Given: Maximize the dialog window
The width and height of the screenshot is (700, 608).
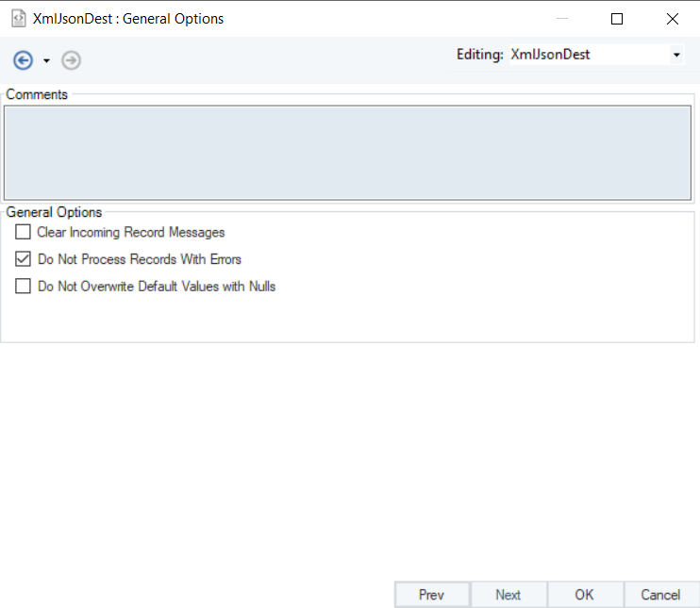Looking at the screenshot, I should point(617,19).
